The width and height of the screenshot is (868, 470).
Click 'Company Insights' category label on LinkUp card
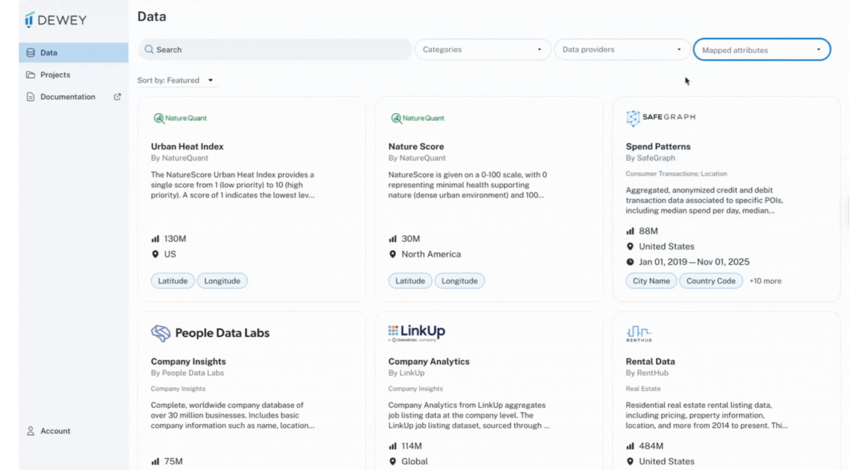416,389
